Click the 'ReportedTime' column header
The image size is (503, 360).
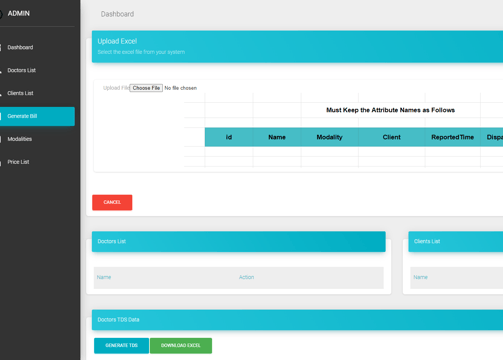pyautogui.click(x=453, y=137)
